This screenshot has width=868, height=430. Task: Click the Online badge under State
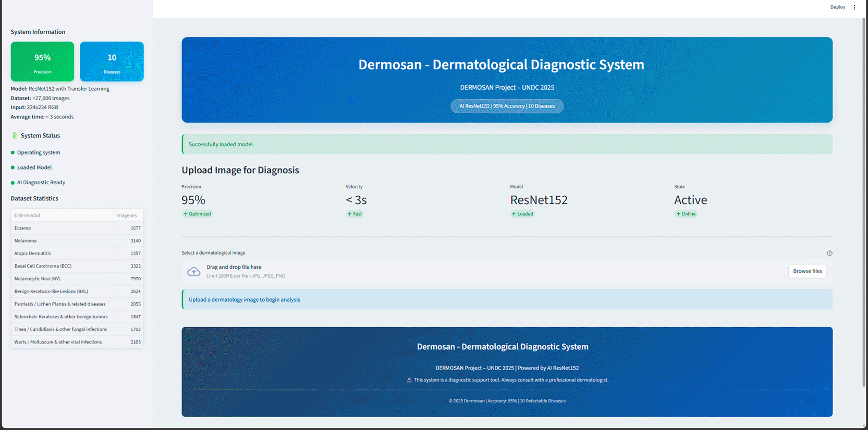point(686,214)
